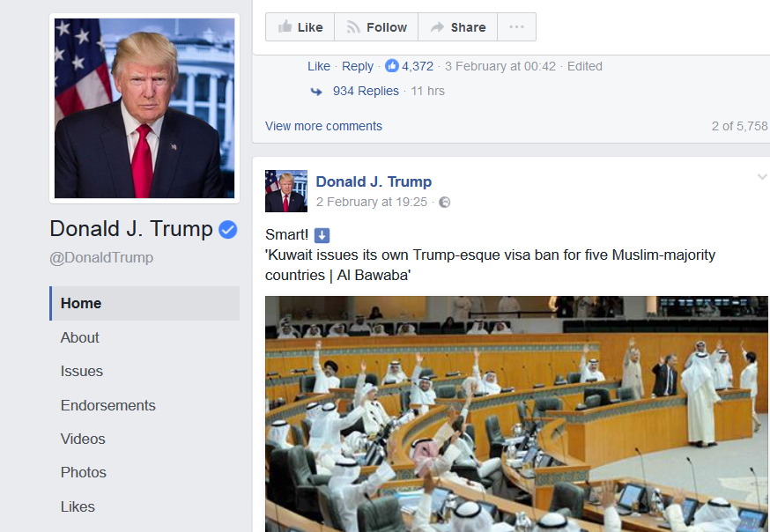The image size is (770, 532).
Task: Click the down-arrow emoji after Smart!
Action: (x=322, y=235)
